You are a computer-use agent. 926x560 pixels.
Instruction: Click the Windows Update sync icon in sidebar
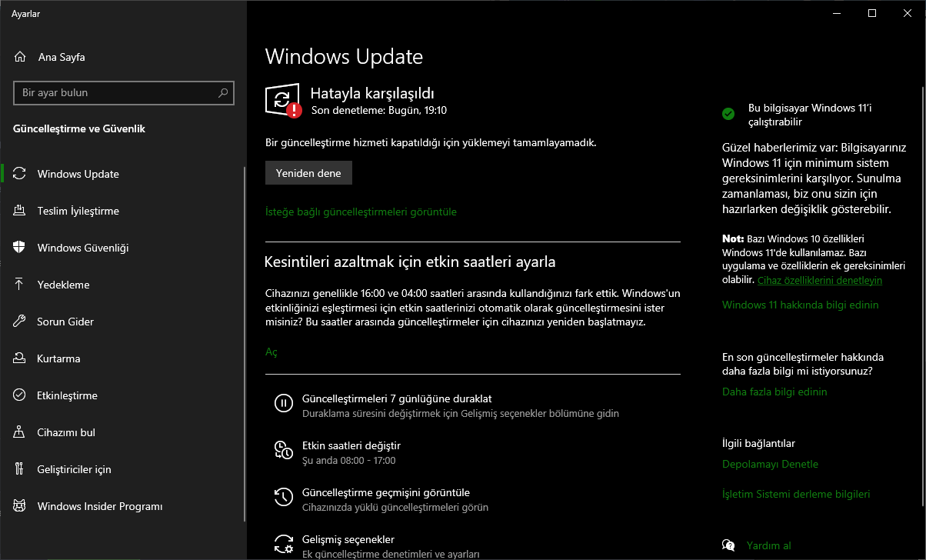coord(20,174)
